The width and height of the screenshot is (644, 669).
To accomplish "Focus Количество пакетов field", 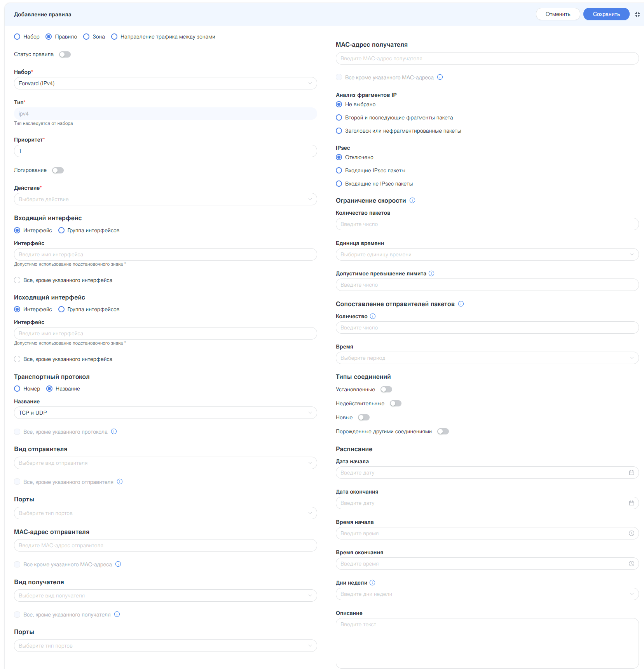I will point(487,224).
